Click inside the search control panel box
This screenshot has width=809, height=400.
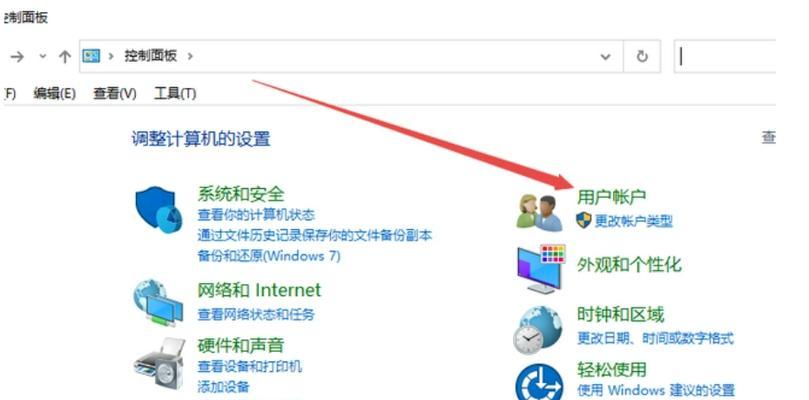click(x=725, y=56)
